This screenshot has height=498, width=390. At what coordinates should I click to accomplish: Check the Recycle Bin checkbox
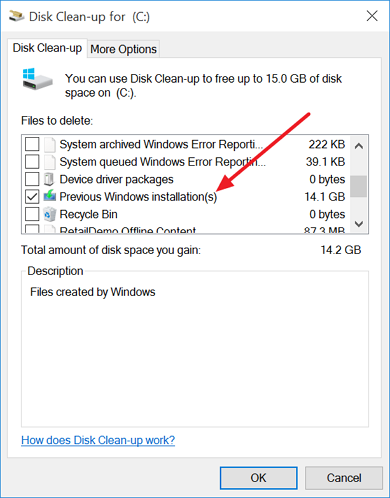click(32, 214)
